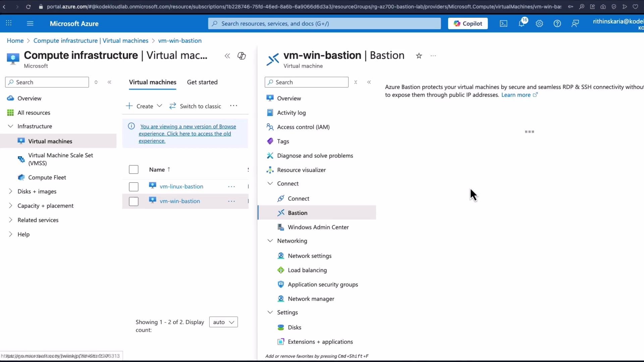
Task: Open vm-linux-bastion link
Action: tap(181, 186)
